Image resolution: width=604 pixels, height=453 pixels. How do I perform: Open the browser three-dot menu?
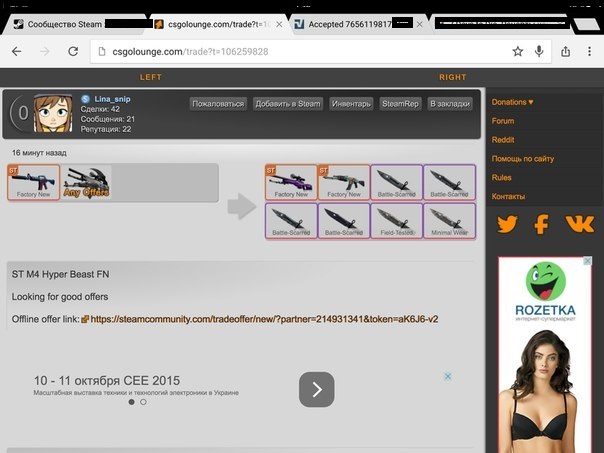[x=589, y=51]
